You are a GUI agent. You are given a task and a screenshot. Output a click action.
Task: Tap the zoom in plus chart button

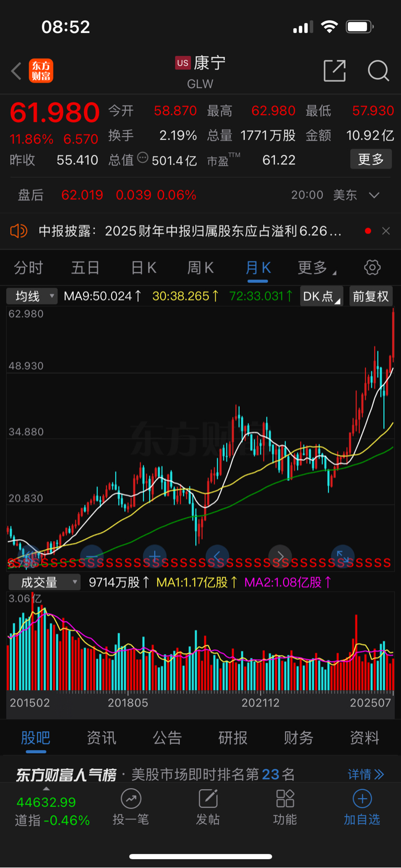(x=155, y=556)
